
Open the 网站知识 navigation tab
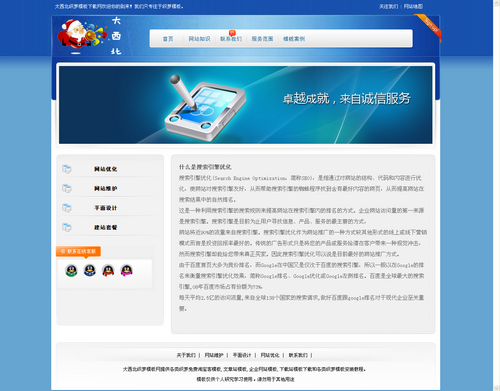[x=199, y=39]
